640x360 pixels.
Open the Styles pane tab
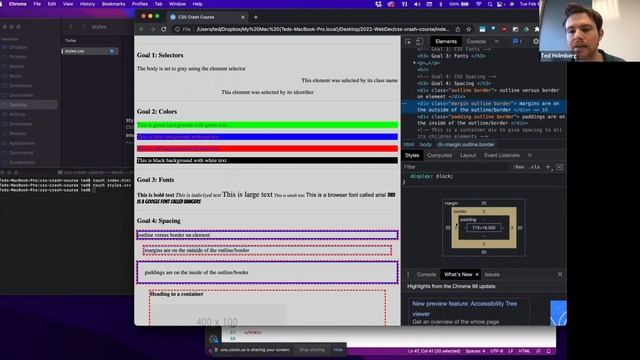point(412,156)
